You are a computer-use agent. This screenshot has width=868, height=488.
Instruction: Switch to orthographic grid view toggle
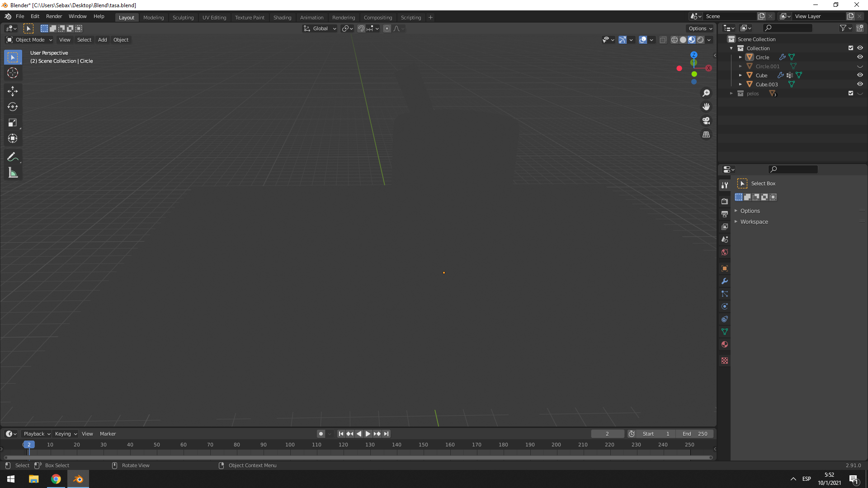[706, 135]
